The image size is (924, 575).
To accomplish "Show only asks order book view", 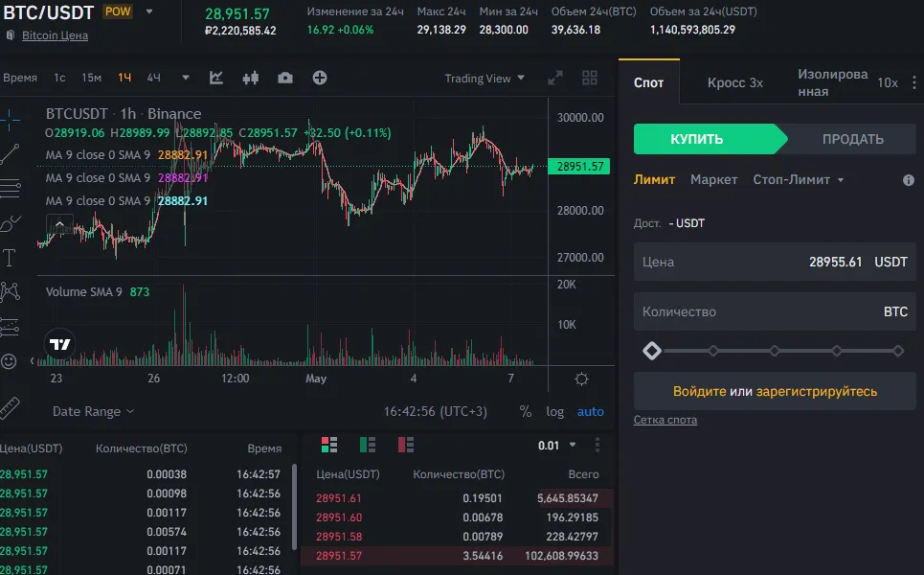I will [x=406, y=445].
